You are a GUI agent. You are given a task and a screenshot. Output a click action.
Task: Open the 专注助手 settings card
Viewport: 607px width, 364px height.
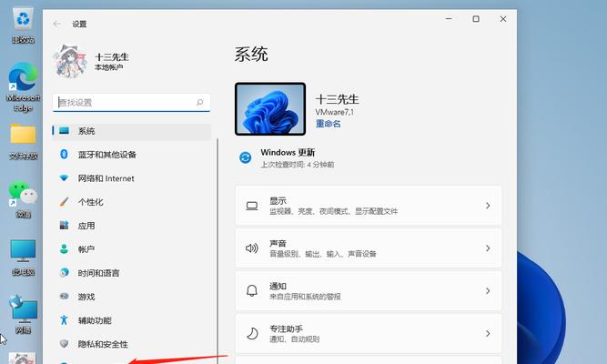pos(369,333)
